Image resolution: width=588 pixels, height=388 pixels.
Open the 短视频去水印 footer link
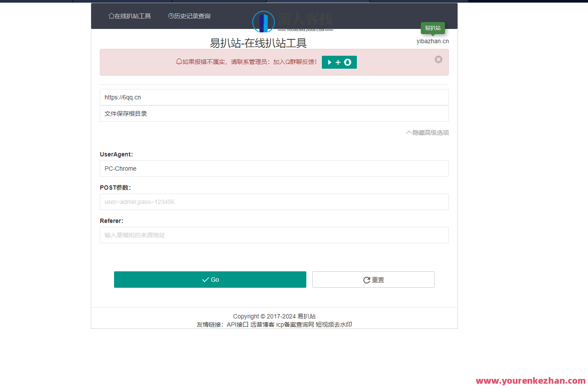334,324
